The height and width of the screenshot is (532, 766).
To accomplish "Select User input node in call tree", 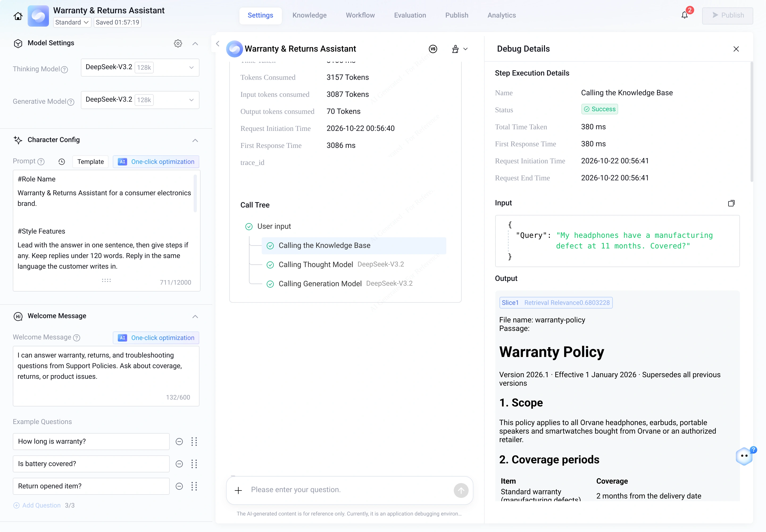I will 268,226.
